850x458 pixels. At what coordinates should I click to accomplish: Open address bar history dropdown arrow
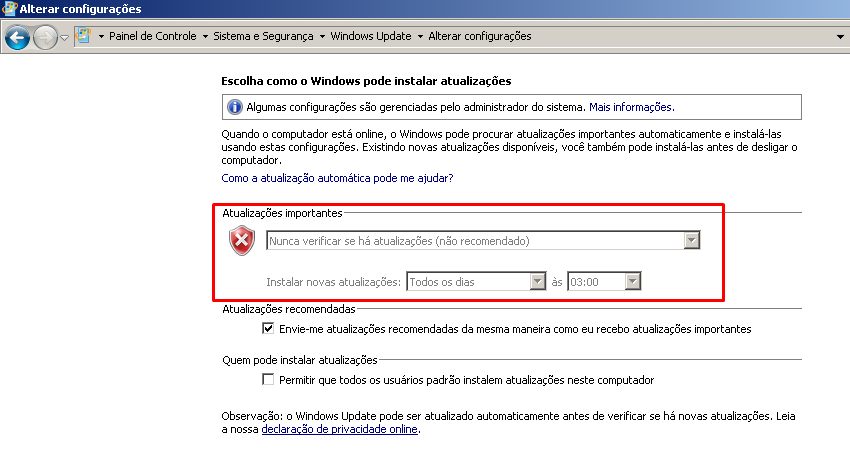point(840,37)
